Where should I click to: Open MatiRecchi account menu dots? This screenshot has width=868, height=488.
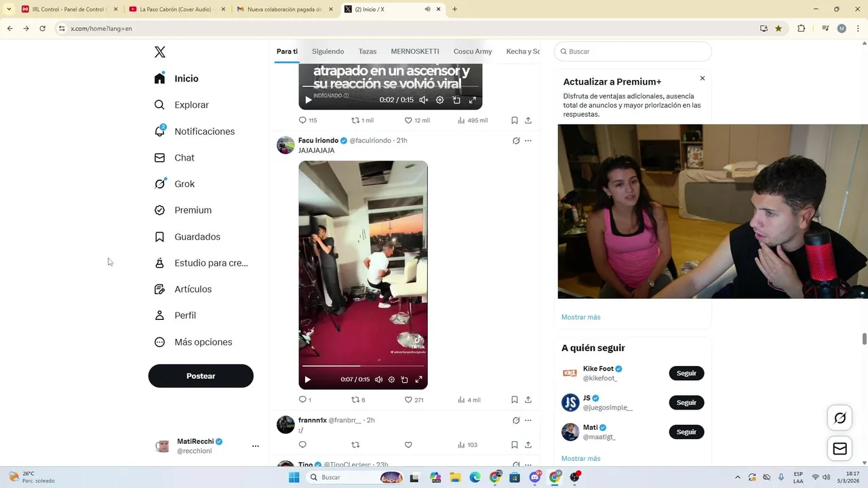point(256,446)
